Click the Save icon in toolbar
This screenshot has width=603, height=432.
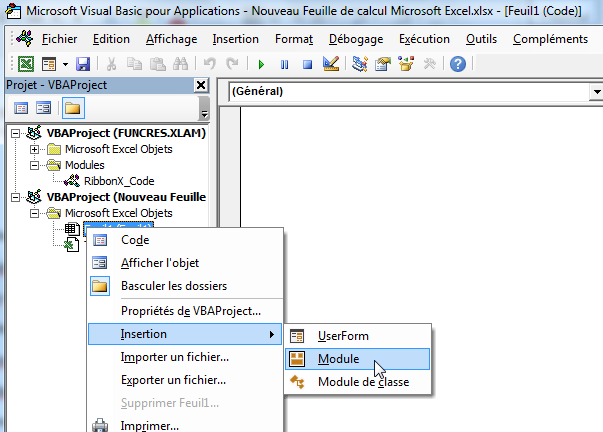point(84,64)
